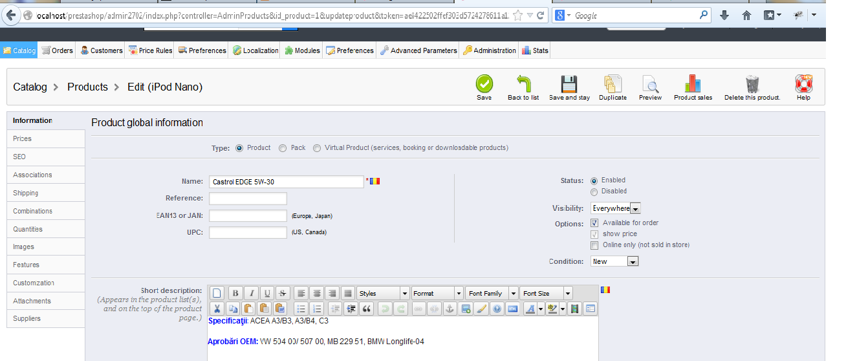Select the Pack type radio button
This screenshot has height=361, width=868.
(x=283, y=148)
